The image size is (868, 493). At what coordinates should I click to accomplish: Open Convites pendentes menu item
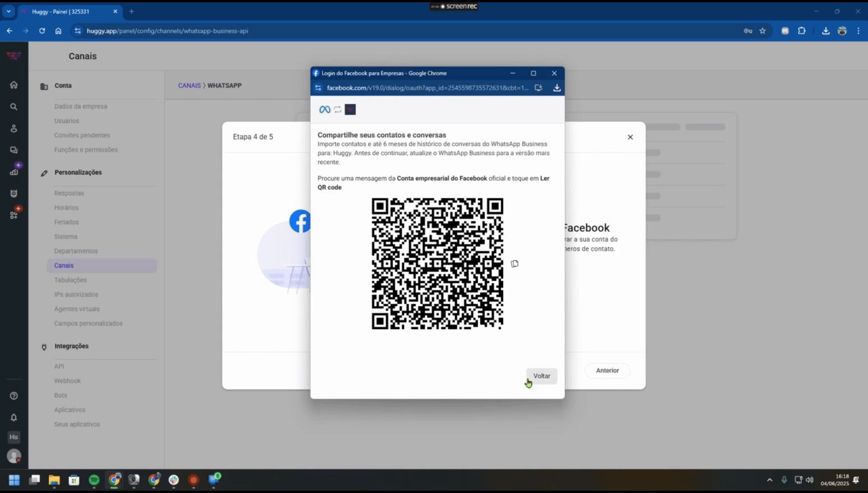point(82,136)
